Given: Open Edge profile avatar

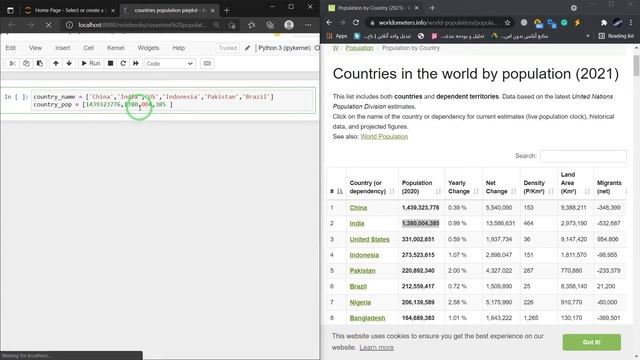Looking at the screenshot, I should (x=289, y=25).
